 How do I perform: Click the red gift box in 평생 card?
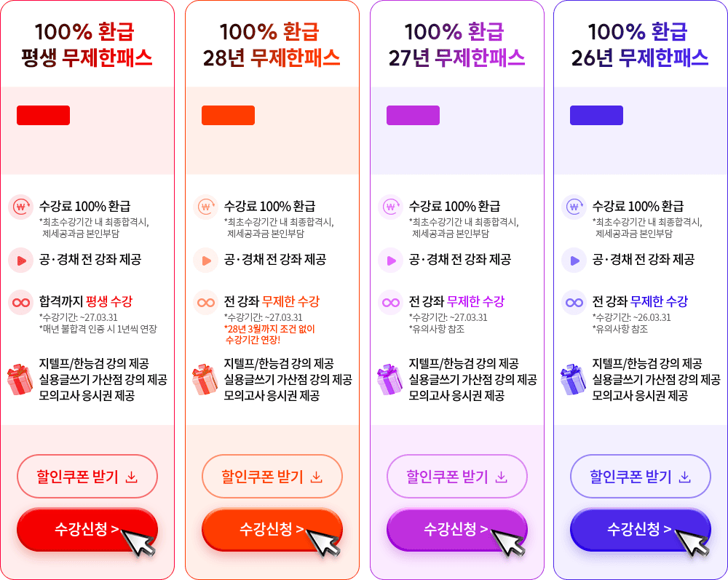[x=20, y=379]
